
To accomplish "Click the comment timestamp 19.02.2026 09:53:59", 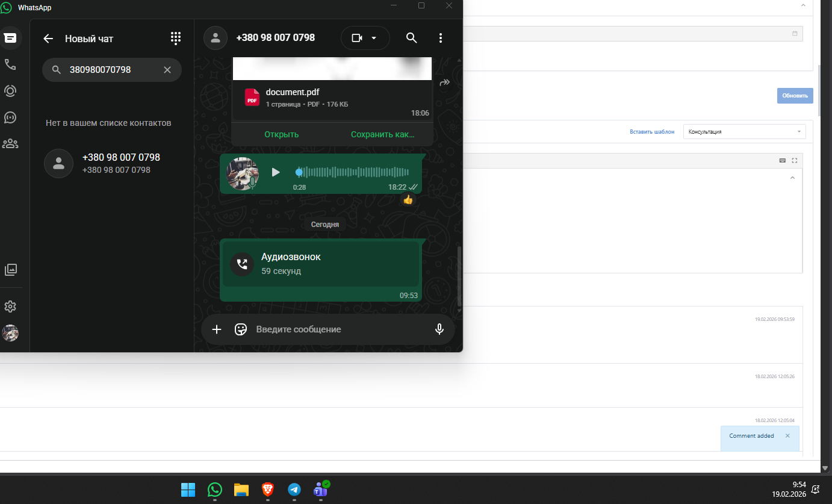I will tap(775, 319).
